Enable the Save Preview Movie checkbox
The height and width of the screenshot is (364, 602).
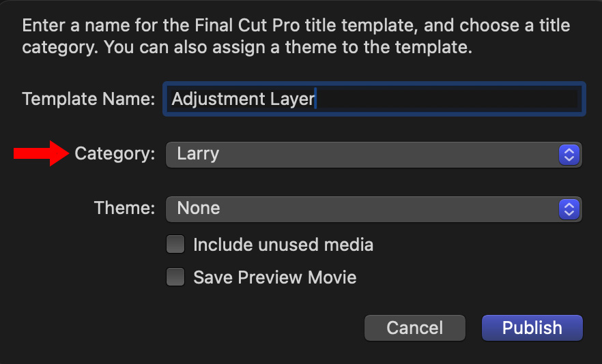pyautogui.click(x=176, y=277)
